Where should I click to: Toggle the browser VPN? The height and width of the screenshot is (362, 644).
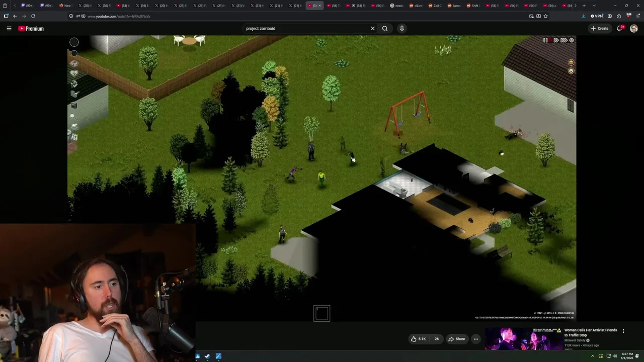597,16
